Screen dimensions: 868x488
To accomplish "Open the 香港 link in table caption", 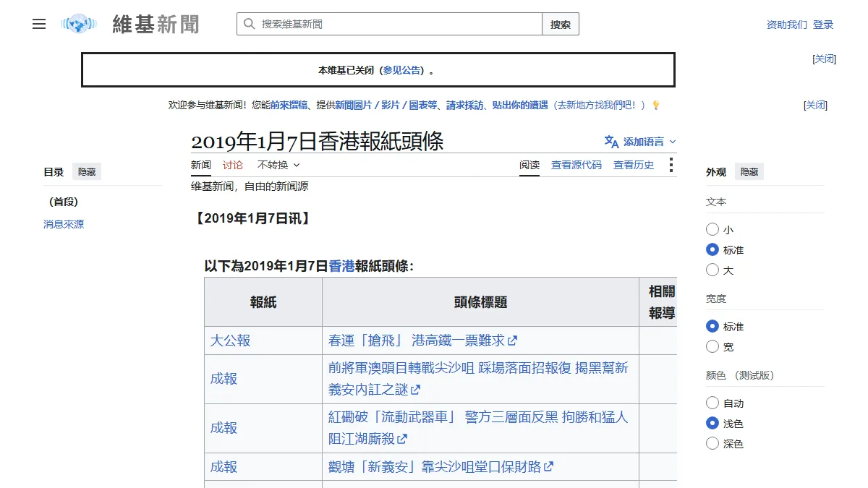I will (341, 266).
